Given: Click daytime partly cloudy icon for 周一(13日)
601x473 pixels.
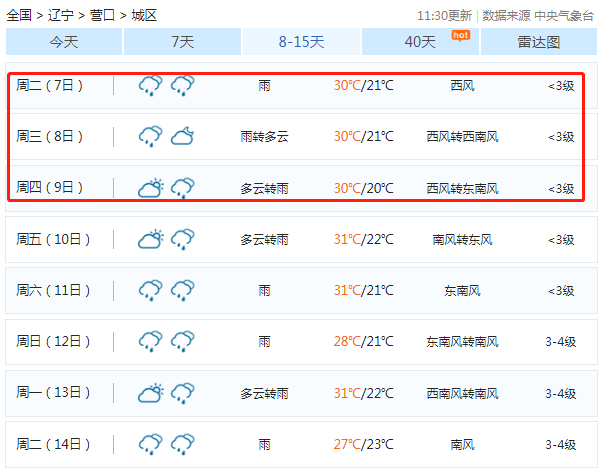Looking at the screenshot, I should pyautogui.click(x=150, y=393).
